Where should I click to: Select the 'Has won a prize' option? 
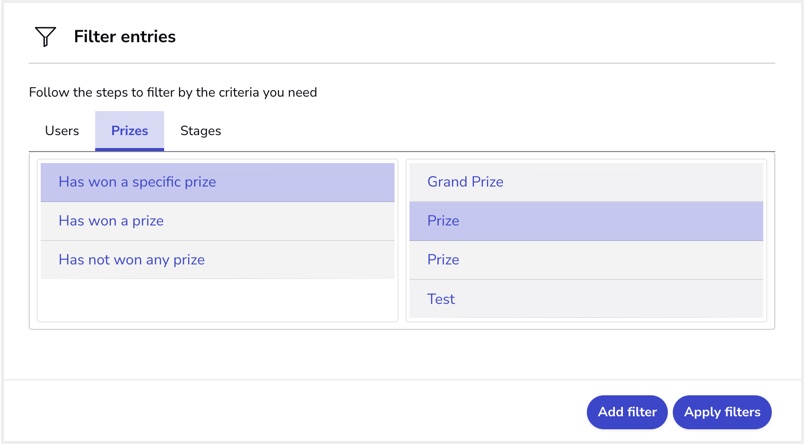(x=217, y=221)
